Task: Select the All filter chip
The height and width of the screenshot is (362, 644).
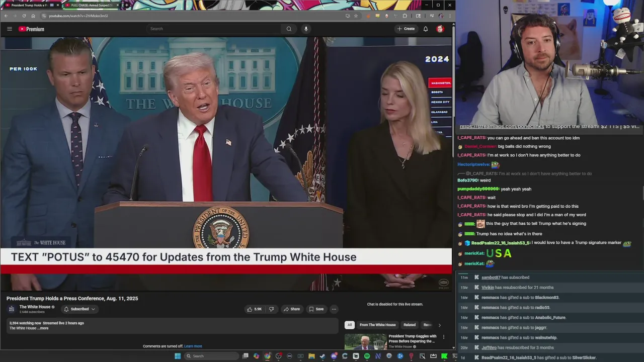Action: [x=350, y=325]
